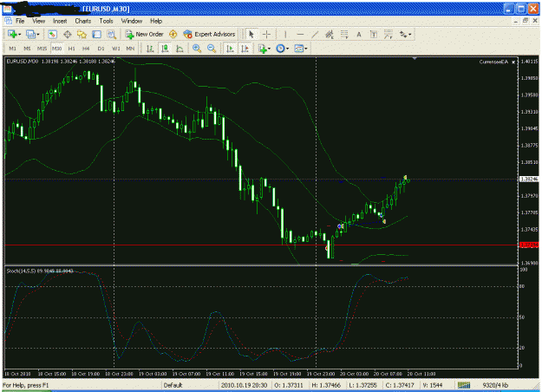Open the View menu
542x392 pixels.
(x=38, y=21)
